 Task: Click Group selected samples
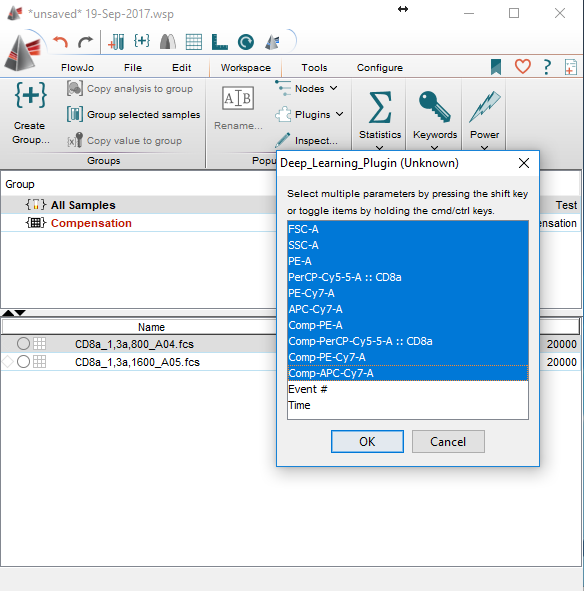tap(133, 114)
